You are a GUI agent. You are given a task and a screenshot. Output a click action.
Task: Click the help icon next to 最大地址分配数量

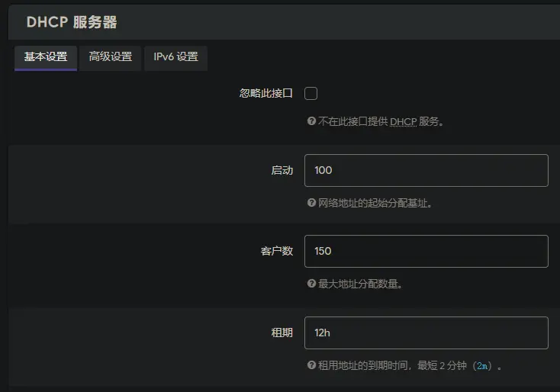311,284
